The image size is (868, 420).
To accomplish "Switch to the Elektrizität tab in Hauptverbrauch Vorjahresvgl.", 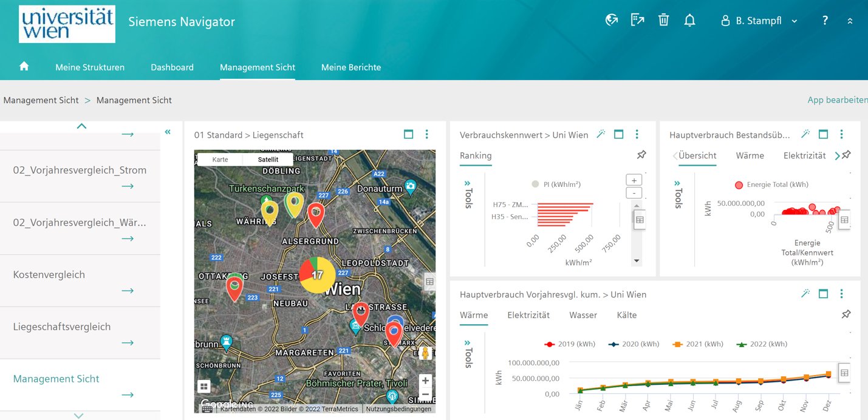I will [528, 315].
